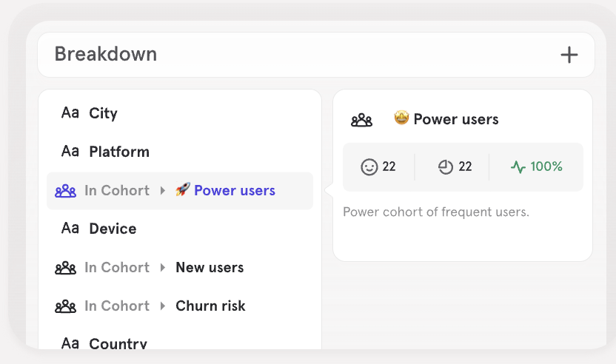
Task: Click the plus icon in Breakdown header
Action: tap(569, 55)
